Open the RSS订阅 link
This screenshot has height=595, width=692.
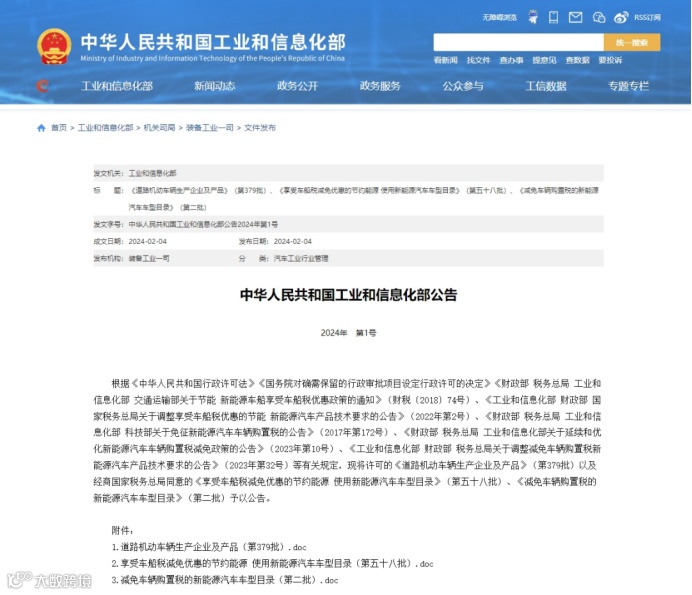click(647, 17)
